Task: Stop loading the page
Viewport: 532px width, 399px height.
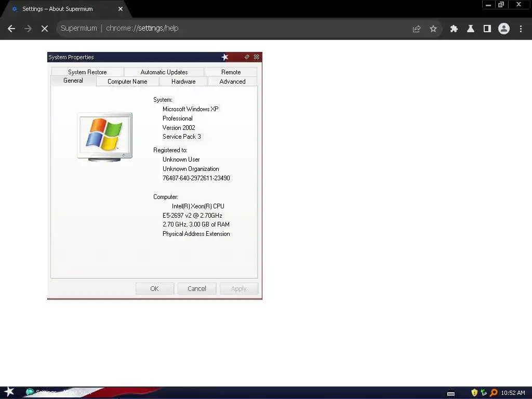Action: [x=45, y=29]
